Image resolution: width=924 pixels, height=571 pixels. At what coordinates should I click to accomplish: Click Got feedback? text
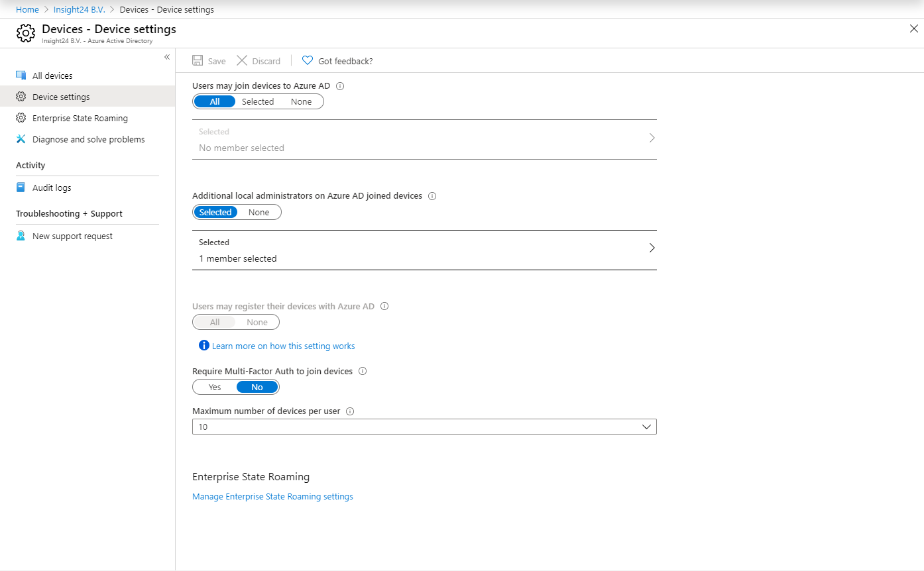point(345,61)
